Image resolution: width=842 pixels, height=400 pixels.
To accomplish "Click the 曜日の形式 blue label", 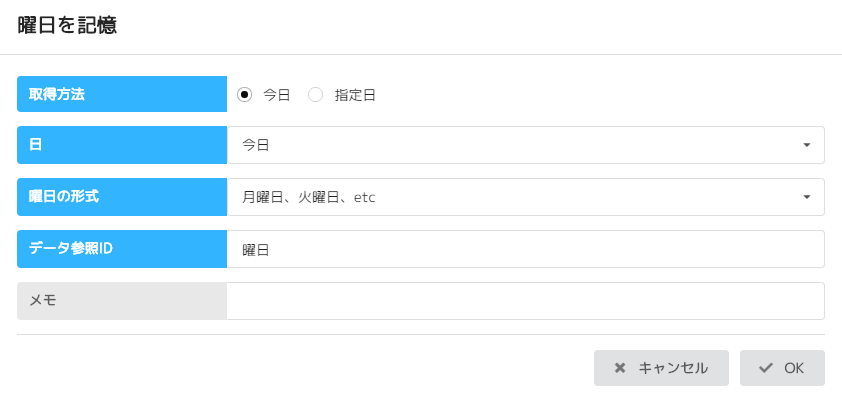I will pos(122,197).
